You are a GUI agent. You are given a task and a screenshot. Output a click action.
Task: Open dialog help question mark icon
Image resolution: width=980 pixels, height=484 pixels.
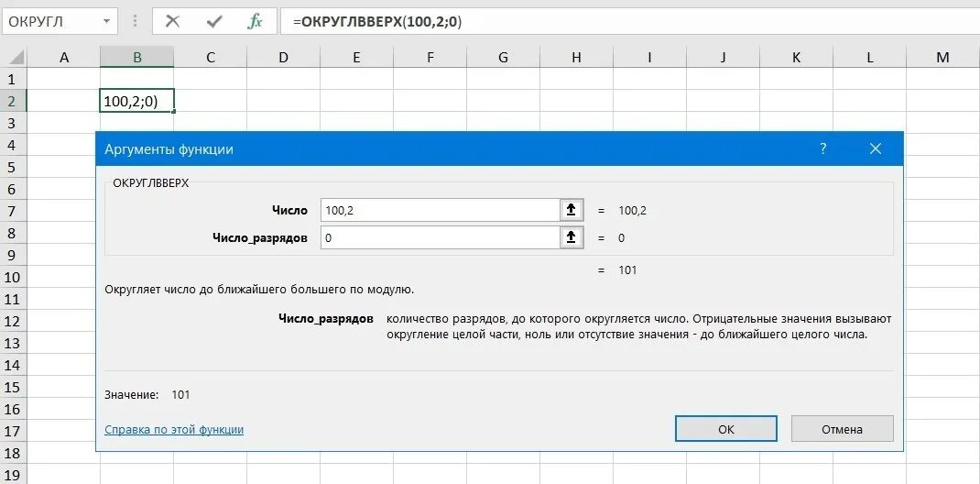pos(823,148)
